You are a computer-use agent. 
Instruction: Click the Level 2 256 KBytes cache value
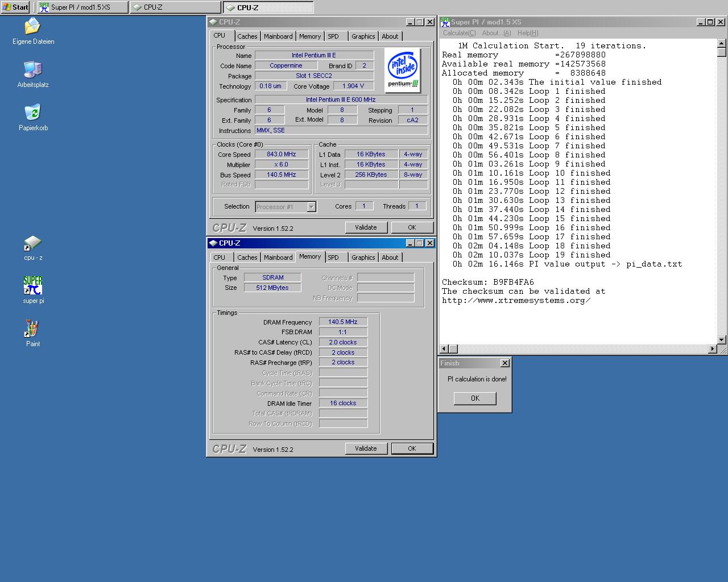(371, 174)
